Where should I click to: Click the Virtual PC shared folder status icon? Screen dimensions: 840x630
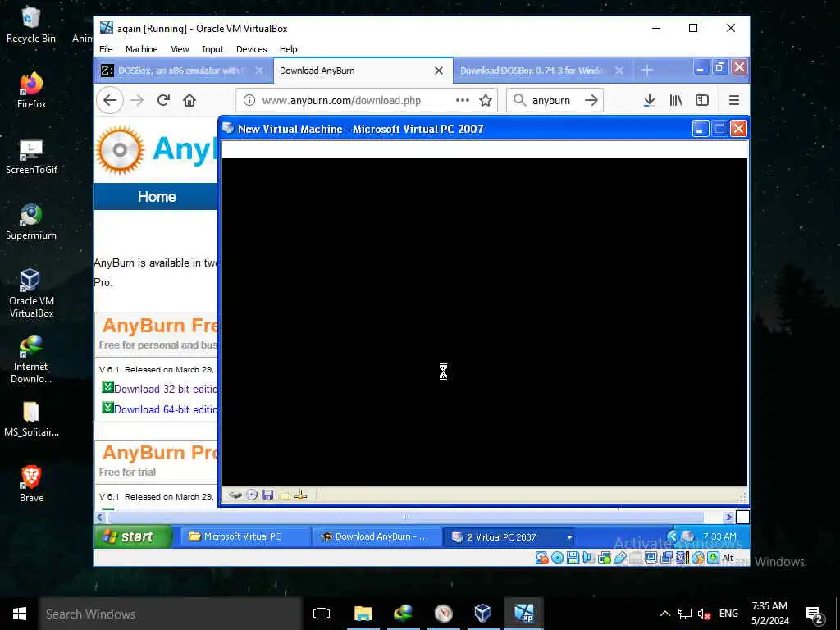tap(285, 495)
